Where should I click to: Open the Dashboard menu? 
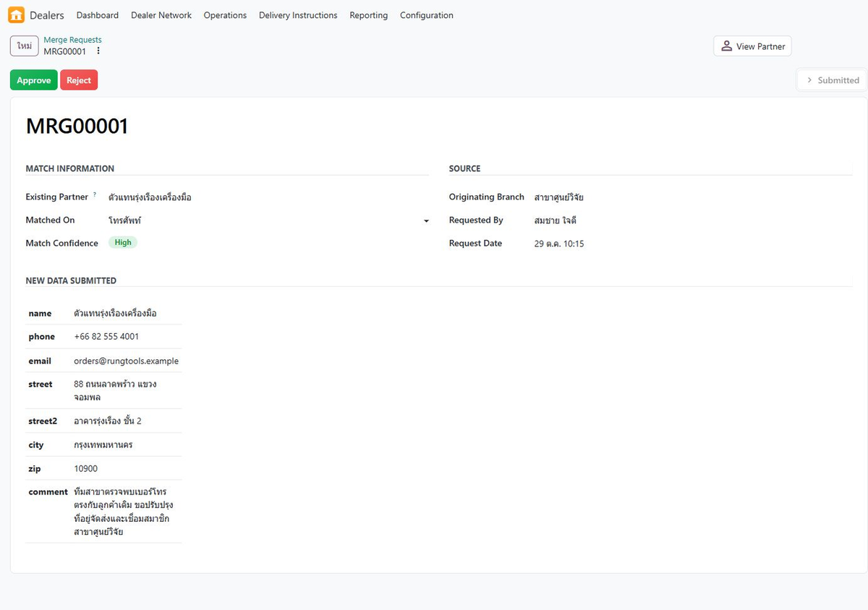[97, 15]
